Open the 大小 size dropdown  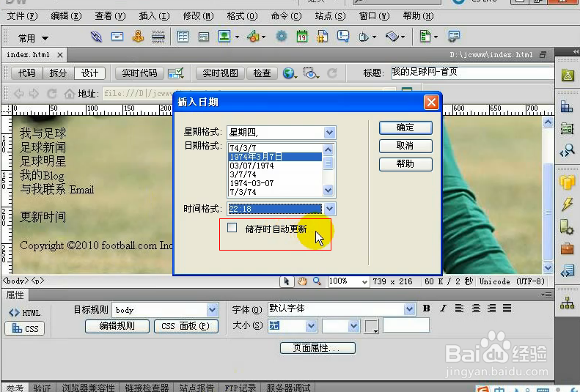(311, 326)
